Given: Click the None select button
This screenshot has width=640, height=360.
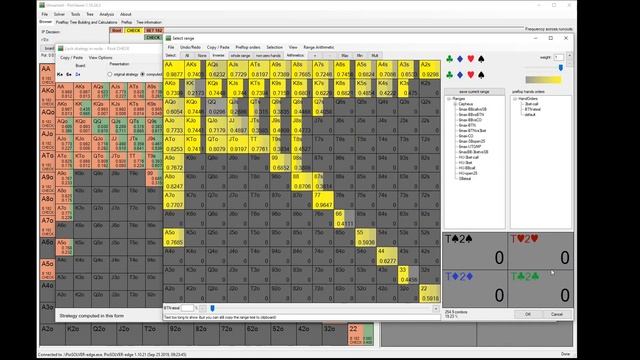Looking at the screenshot, I should tap(202, 56).
